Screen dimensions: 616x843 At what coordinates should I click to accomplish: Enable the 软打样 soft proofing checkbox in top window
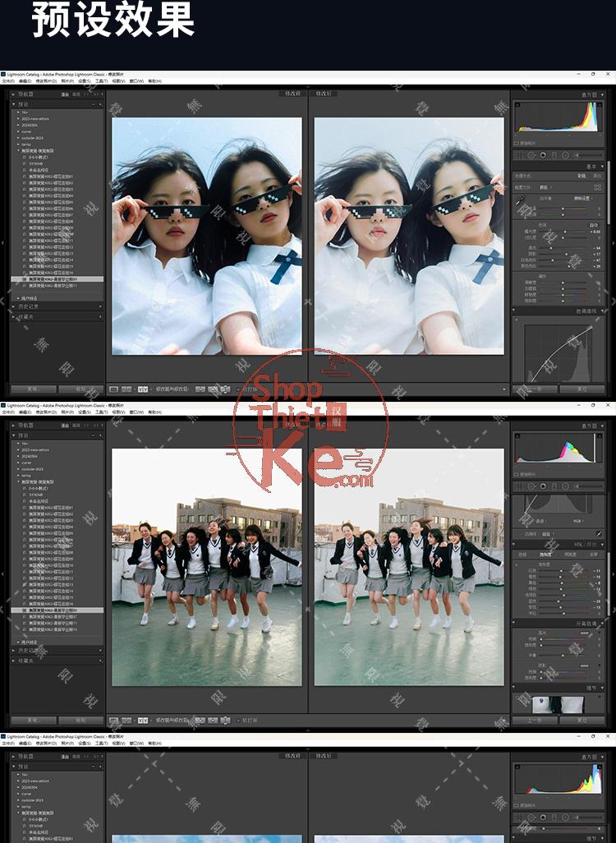pos(238,389)
